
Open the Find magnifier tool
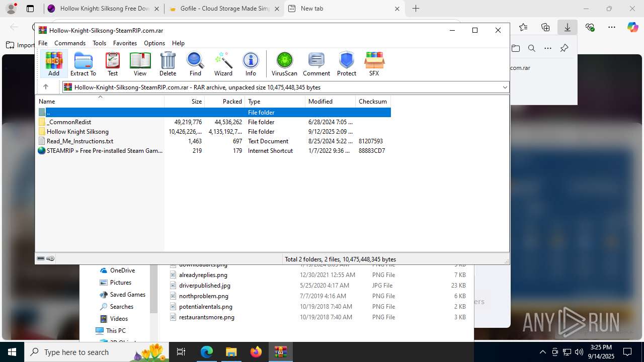195,64
